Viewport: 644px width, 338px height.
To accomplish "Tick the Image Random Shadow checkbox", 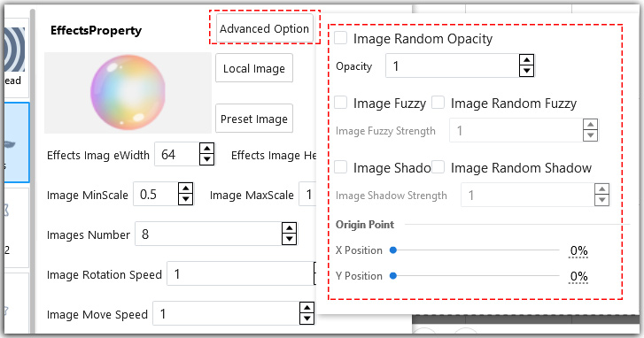I will point(438,167).
